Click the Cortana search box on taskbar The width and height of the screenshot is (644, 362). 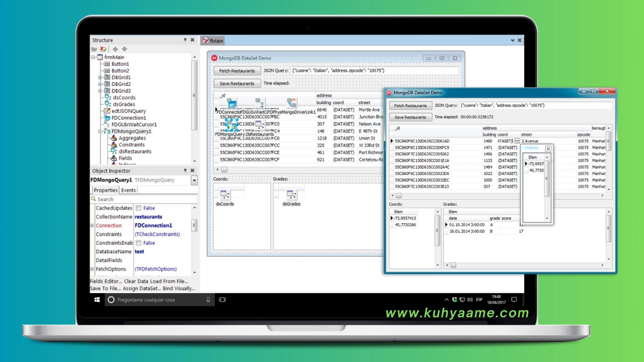point(159,300)
